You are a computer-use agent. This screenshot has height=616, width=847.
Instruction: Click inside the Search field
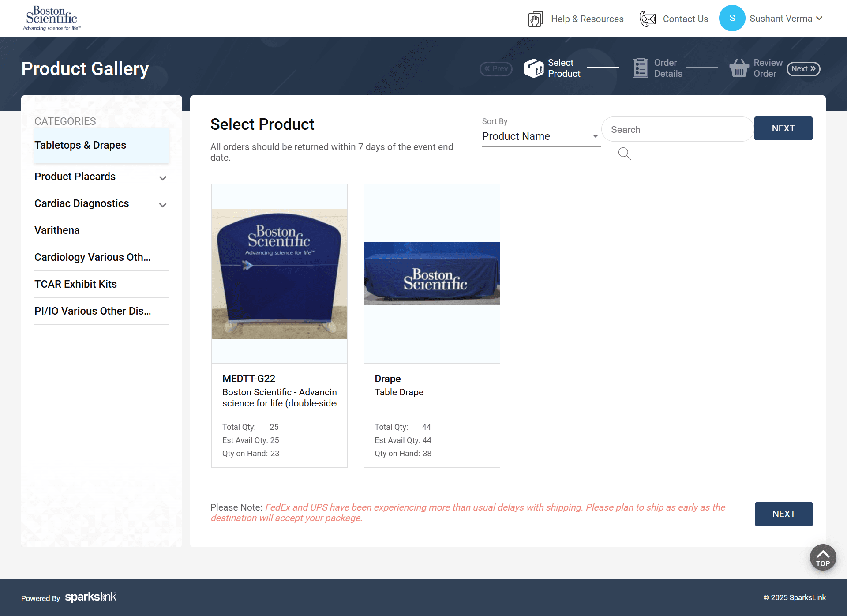(677, 129)
